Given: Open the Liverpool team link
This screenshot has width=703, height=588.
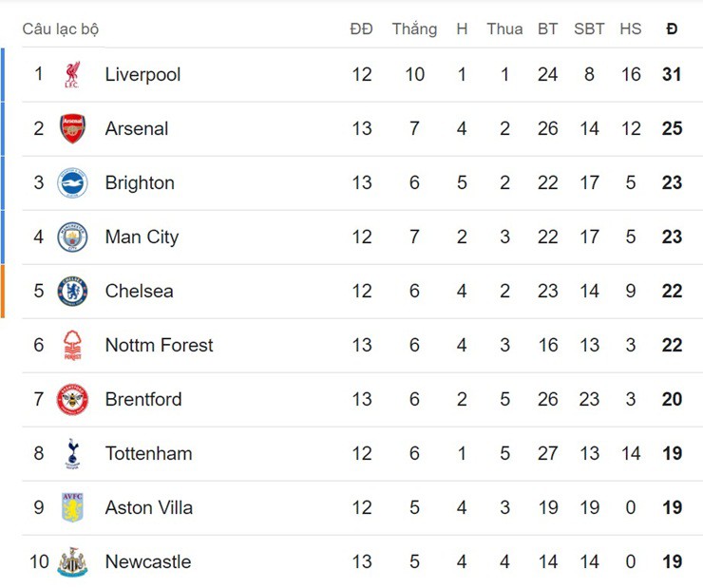Looking at the screenshot, I should click(x=142, y=74).
